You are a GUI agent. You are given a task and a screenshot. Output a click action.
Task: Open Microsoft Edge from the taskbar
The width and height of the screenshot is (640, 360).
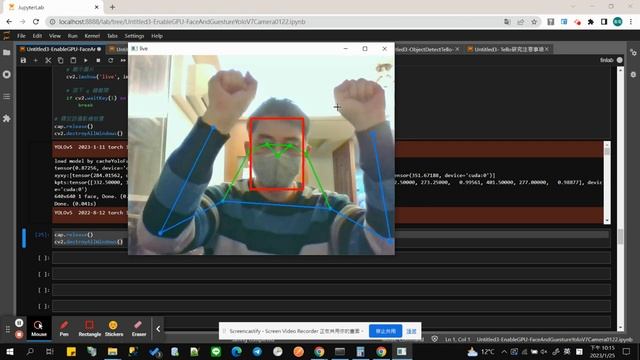236,351
